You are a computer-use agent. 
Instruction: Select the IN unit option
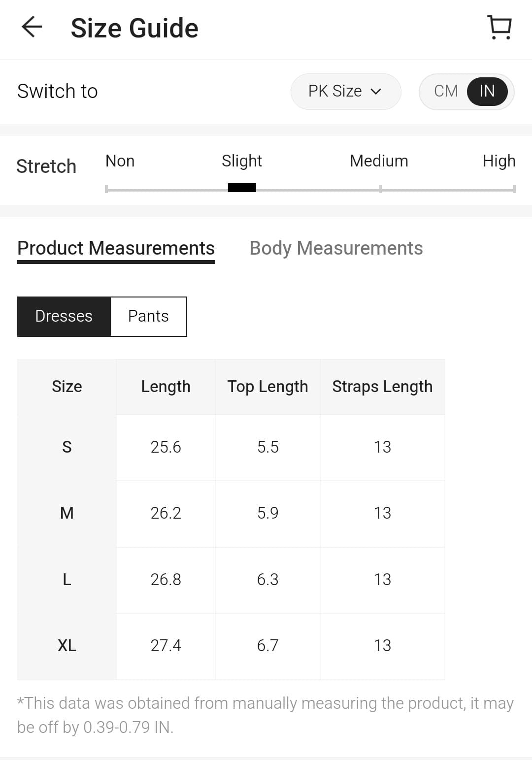[487, 91]
